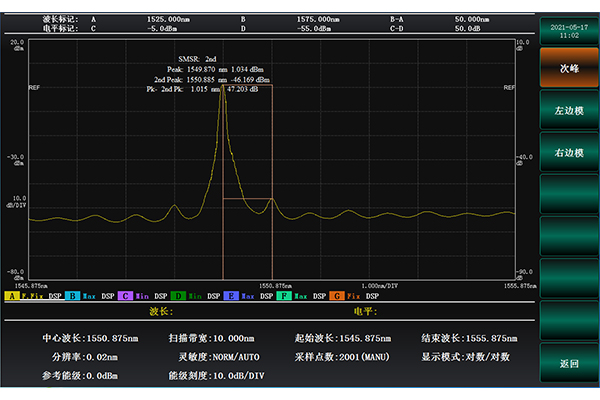Click the 起始波长 1545.875nm field
Image resolution: width=600 pixels, height=400 pixels.
coord(342,338)
